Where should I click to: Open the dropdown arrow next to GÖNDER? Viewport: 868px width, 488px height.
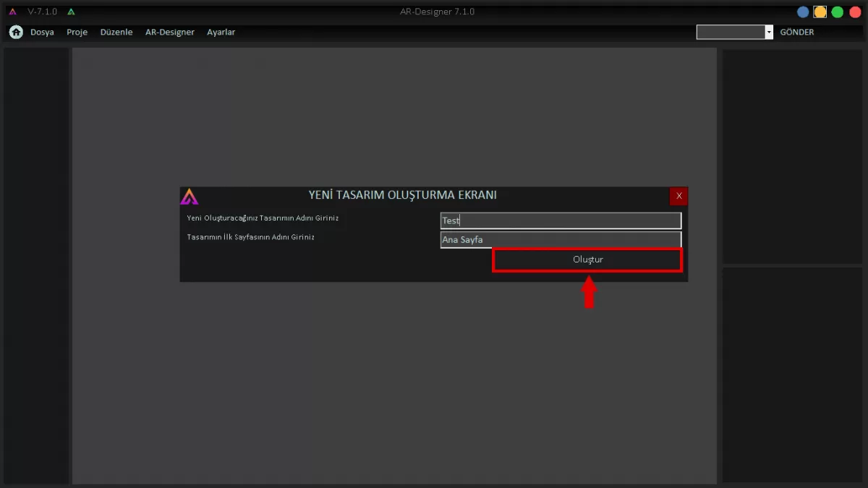click(769, 33)
